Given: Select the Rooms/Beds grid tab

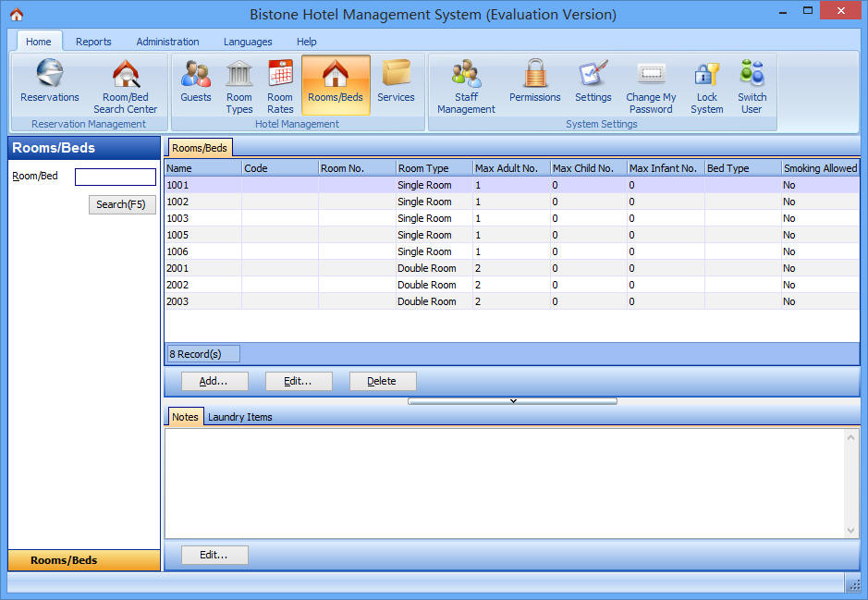Looking at the screenshot, I should (x=200, y=148).
